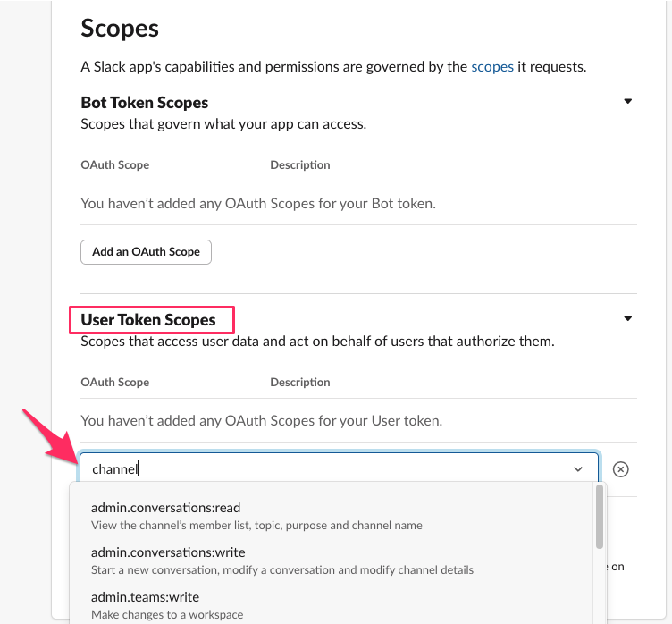Click the empty Bot token scopes message

258,203
